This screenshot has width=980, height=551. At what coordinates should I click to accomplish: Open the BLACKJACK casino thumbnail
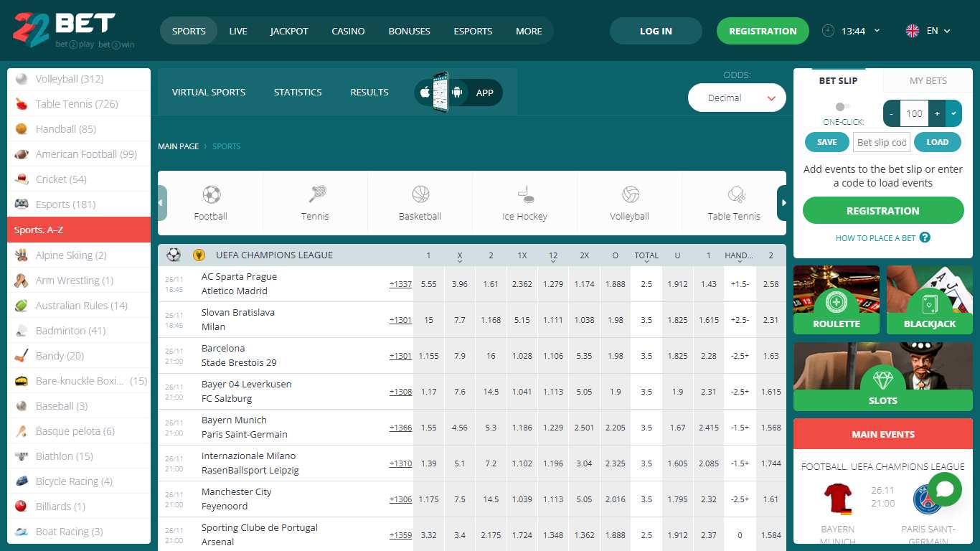[930, 300]
